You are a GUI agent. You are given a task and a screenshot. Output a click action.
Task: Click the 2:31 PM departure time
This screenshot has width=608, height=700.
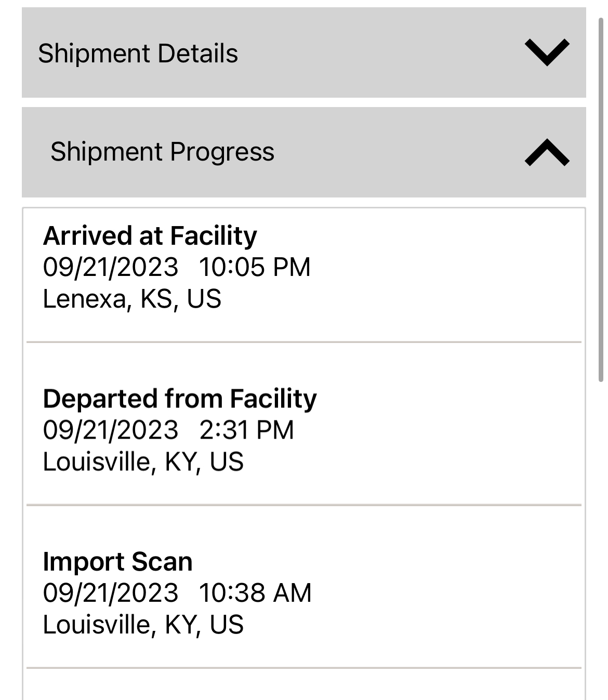(246, 430)
